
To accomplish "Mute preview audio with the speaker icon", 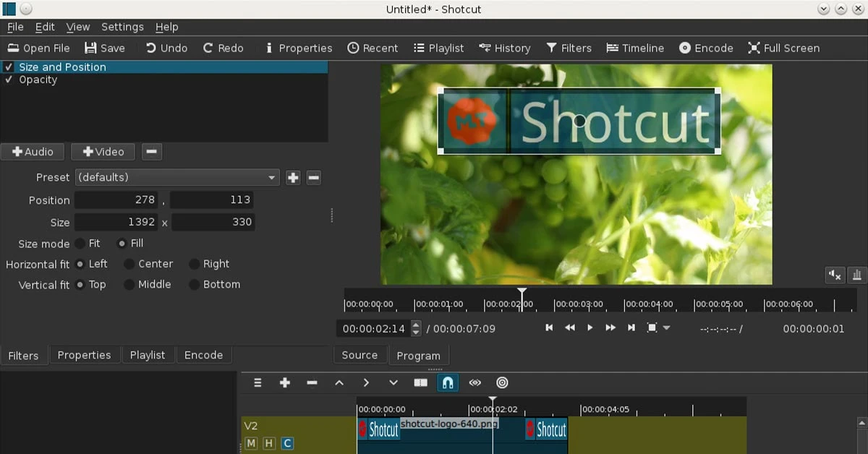I will 834,275.
